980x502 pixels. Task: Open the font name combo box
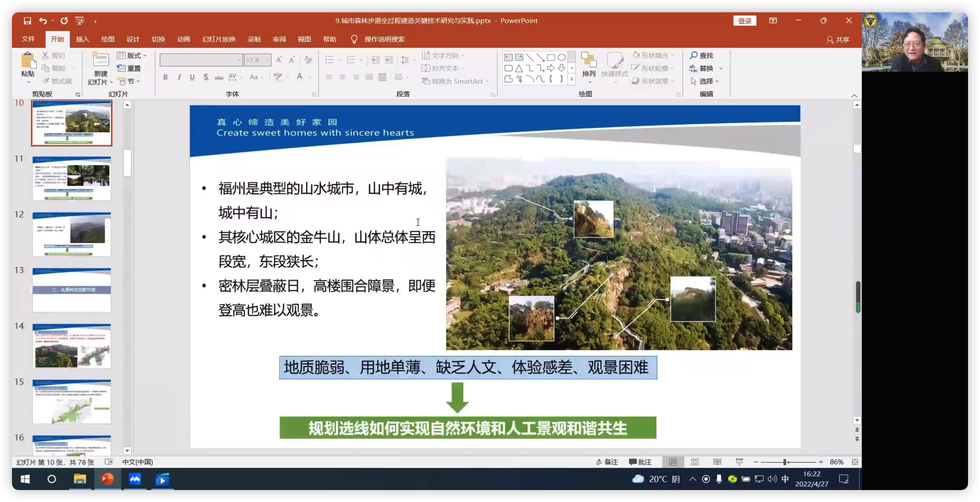(201, 60)
